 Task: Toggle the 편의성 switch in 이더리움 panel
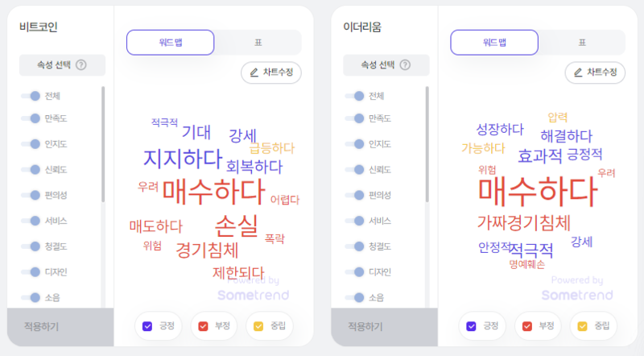click(354, 195)
